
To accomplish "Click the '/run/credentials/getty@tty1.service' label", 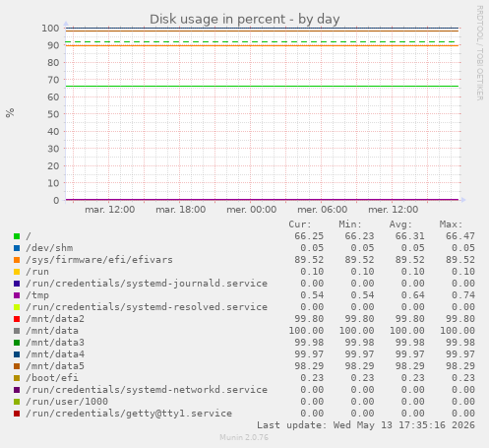I will [129, 414].
